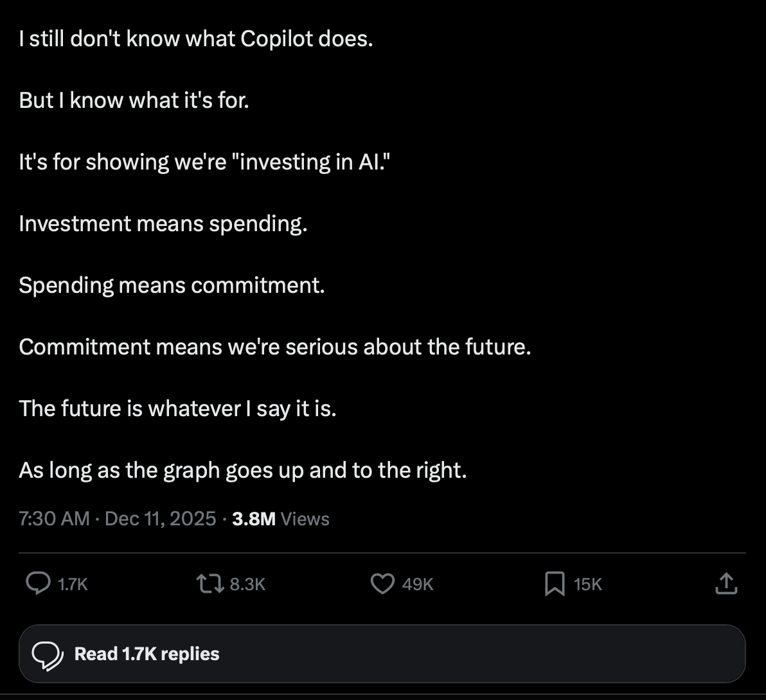Click "The future is whatever I say it is."

coord(178,408)
